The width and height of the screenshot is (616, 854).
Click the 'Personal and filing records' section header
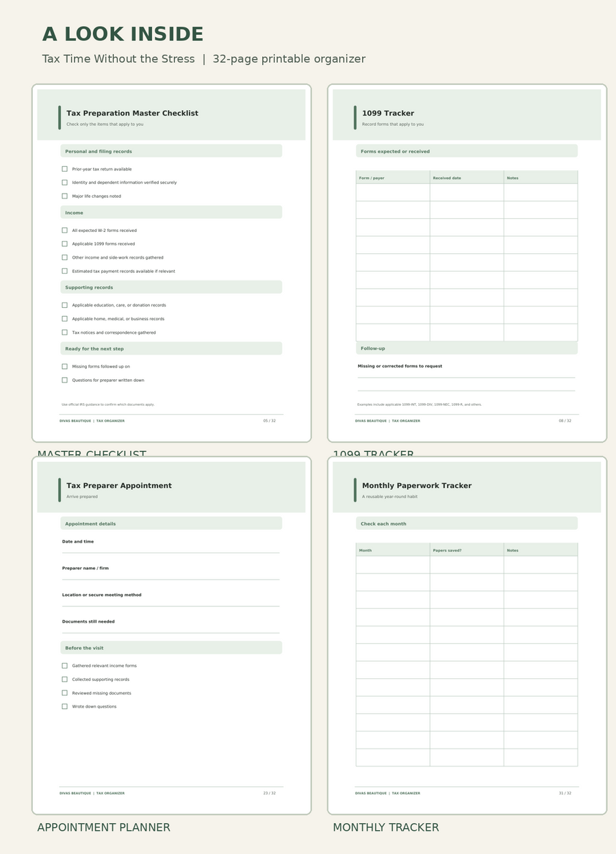171,151
